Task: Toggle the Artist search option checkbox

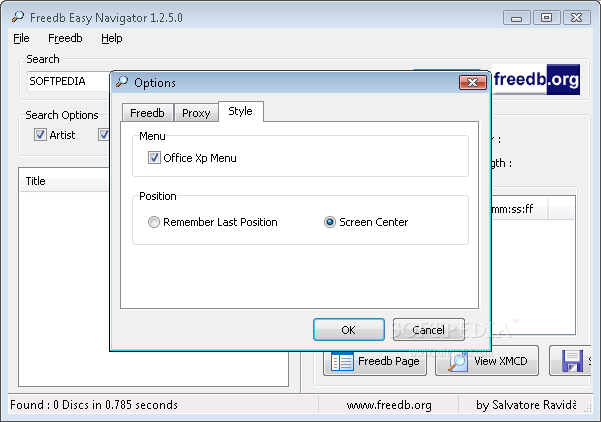Action: click(x=40, y=135)
